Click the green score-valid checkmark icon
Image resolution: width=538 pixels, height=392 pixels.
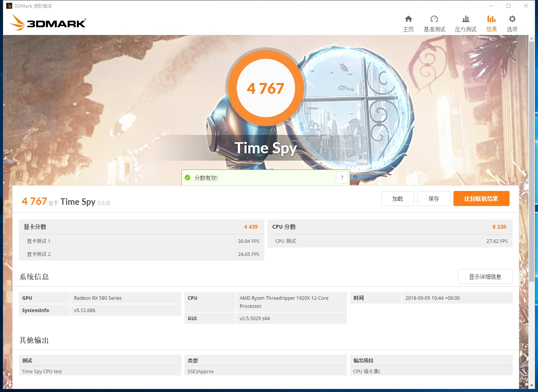188,177
